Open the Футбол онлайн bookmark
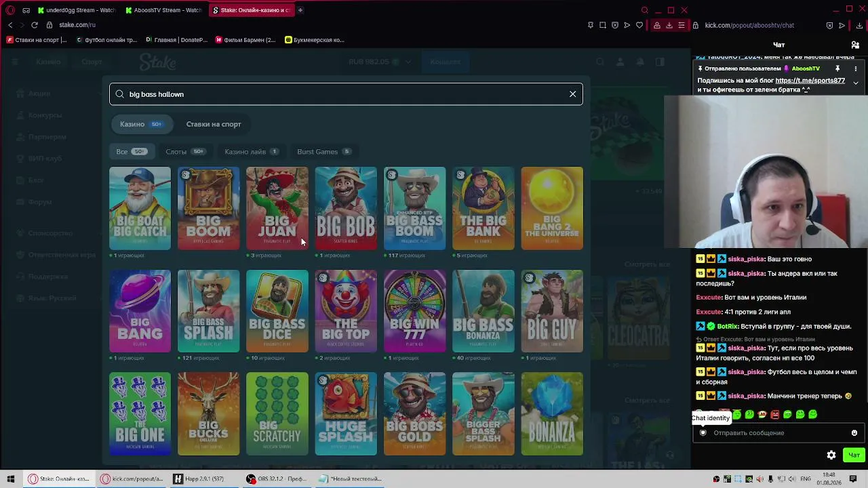868x488 pixels. tap(106, 40)
